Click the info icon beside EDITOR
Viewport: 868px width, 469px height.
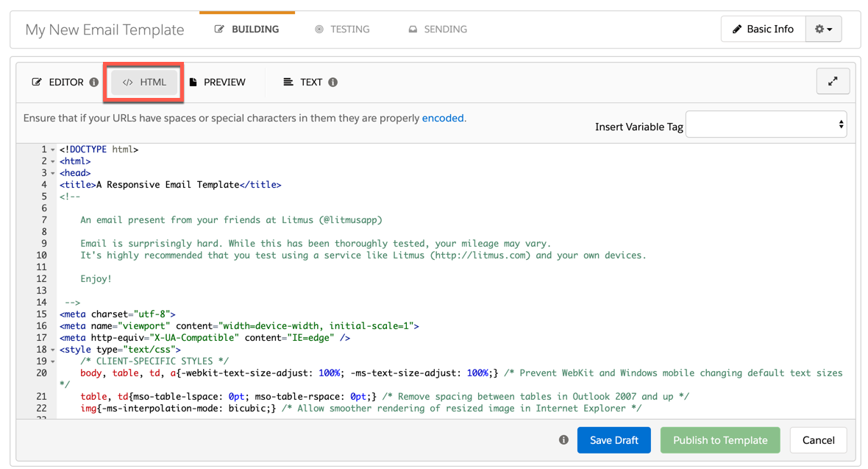pos(94,82)
